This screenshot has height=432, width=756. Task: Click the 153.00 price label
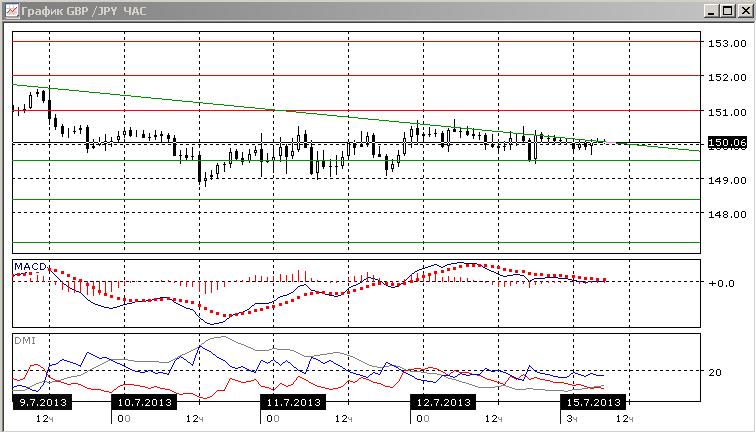click(727, 43)
